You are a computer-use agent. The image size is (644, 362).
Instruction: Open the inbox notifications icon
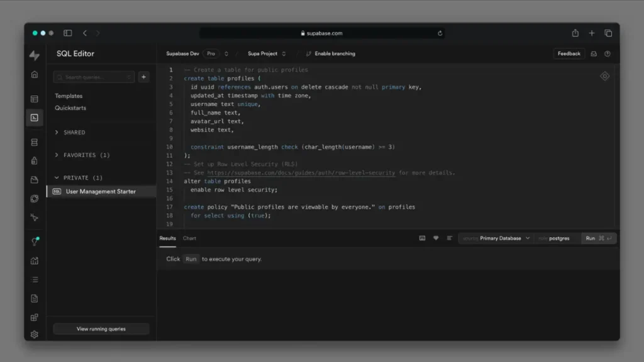593,54
